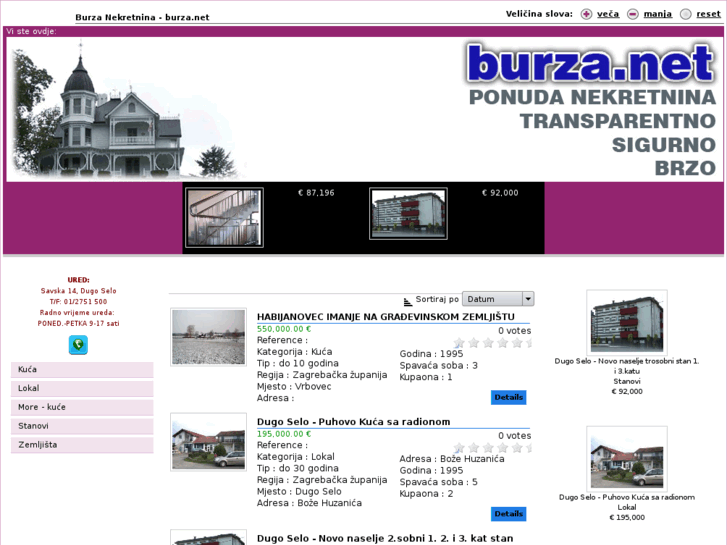727x545 pixels.
Task: Click right sidebar apartment building thumbnail
Action: click(x=627, y=322)
